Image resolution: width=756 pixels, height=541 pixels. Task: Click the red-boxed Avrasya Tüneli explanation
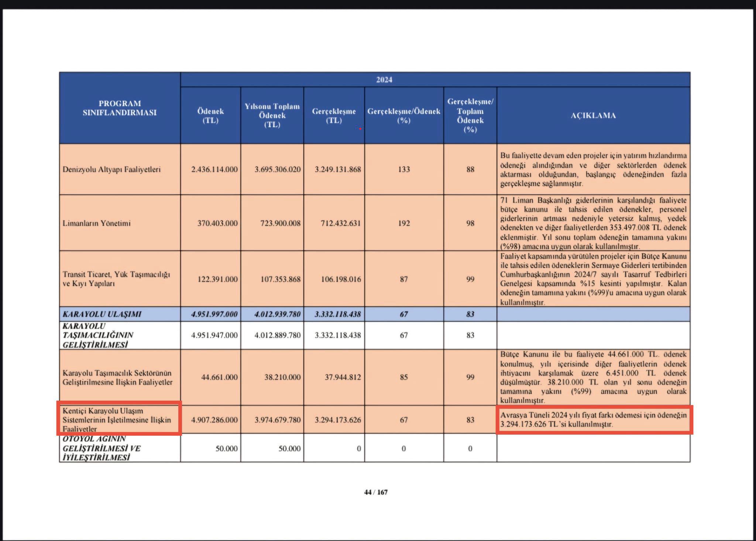[593, 420]
